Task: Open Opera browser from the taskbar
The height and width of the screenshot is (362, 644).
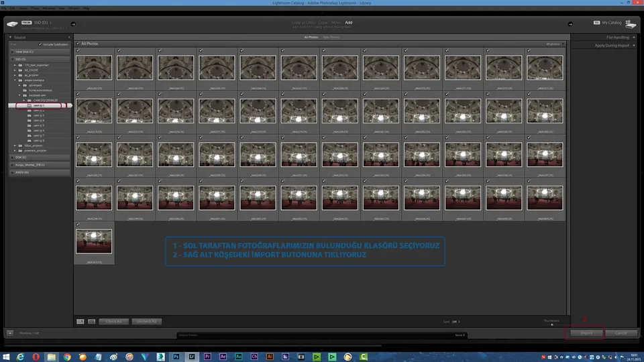Action: point(36,357)
